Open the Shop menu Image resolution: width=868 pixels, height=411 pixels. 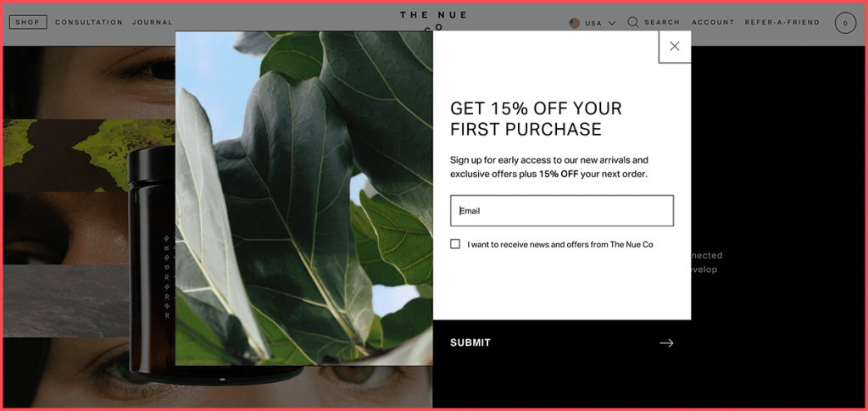click(28, 22)
